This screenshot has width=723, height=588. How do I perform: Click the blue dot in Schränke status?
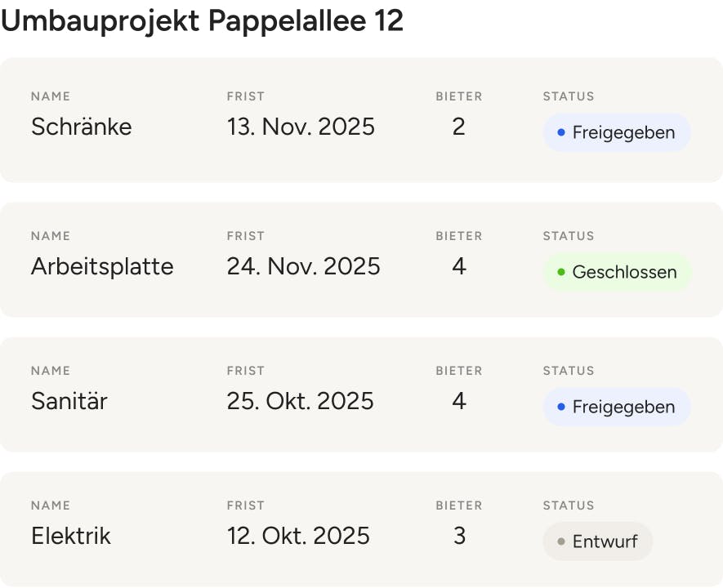tap(561, 133)
